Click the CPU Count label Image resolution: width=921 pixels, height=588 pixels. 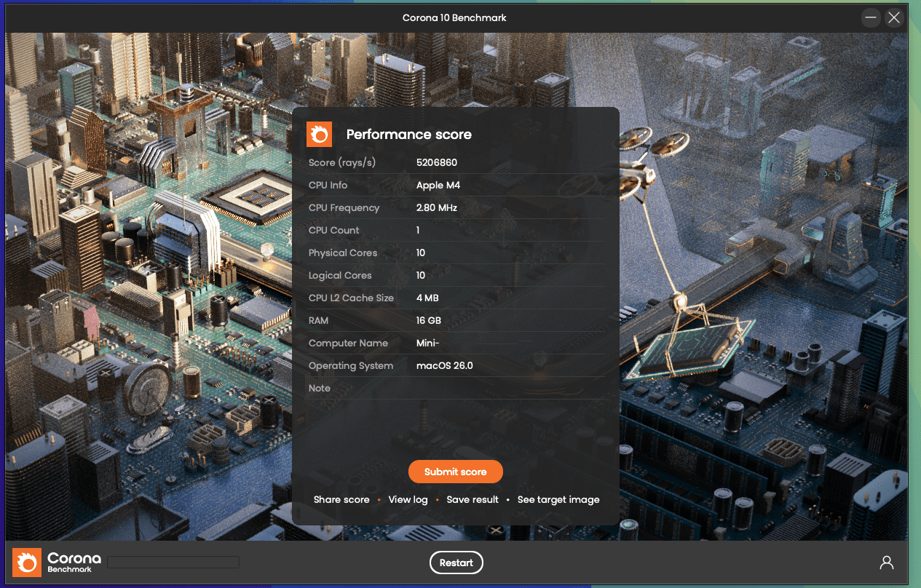point(334,230)
